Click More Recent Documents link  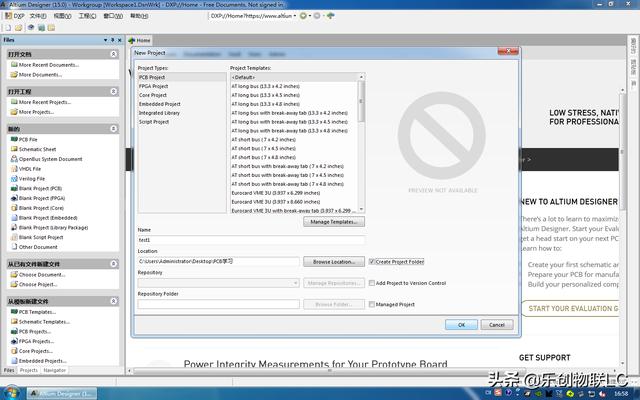(x=49, y=65)
